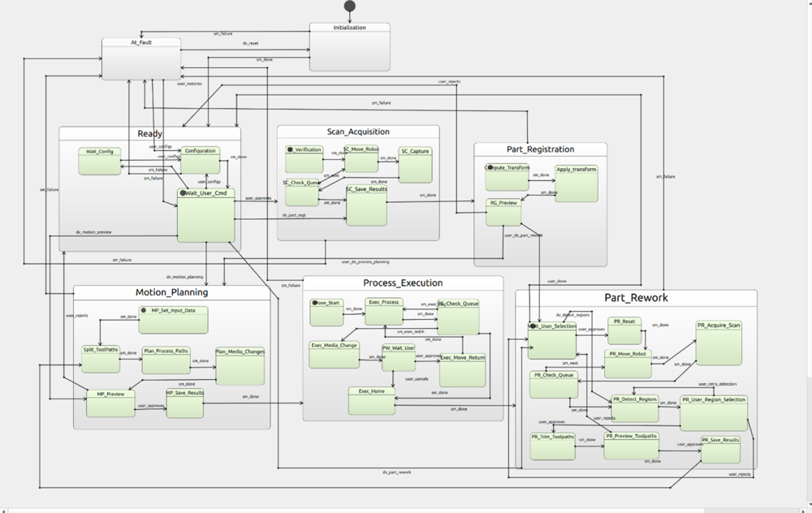Select the SC_Check_Queue state
Viewport: 812px width, 513px height.
pyautogui.click(x=302, y=192)
